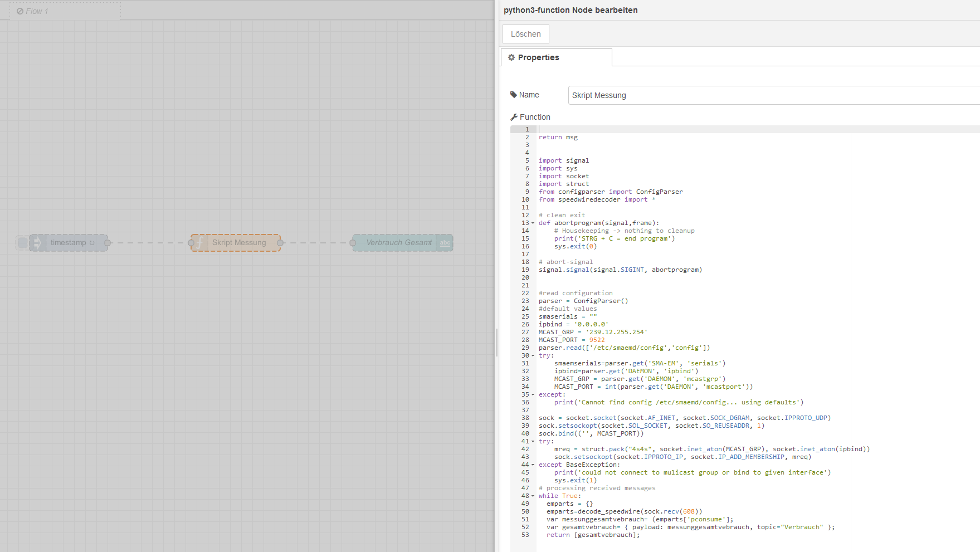980x552 pixels.
Task: Click the 'parser = ConfigParser()' line
Action: (x=583, y=301)
